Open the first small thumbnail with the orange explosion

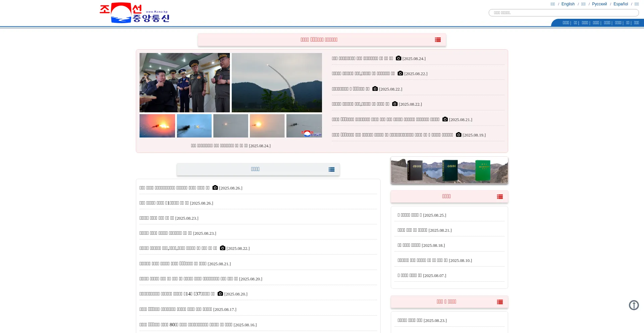pos(157,126)
